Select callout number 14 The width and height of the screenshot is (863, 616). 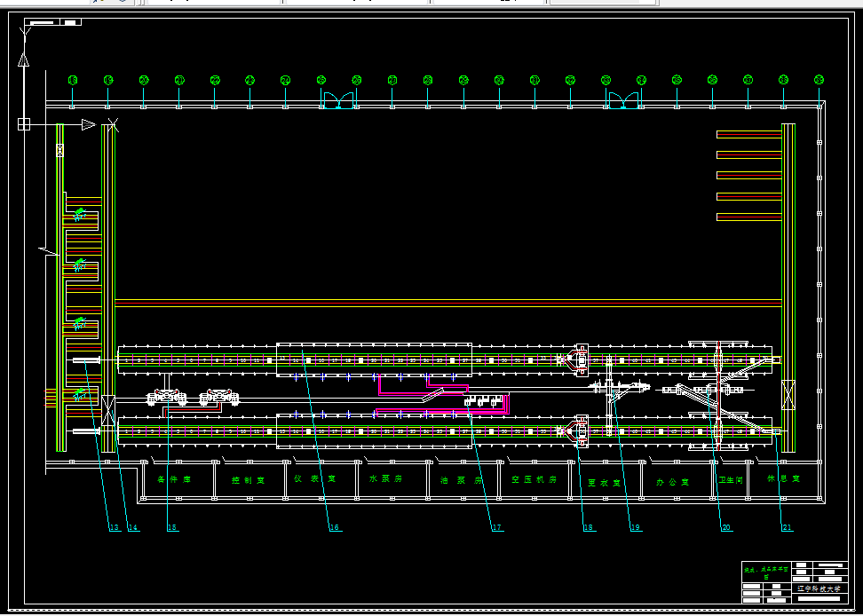click(x=132, y=527)
